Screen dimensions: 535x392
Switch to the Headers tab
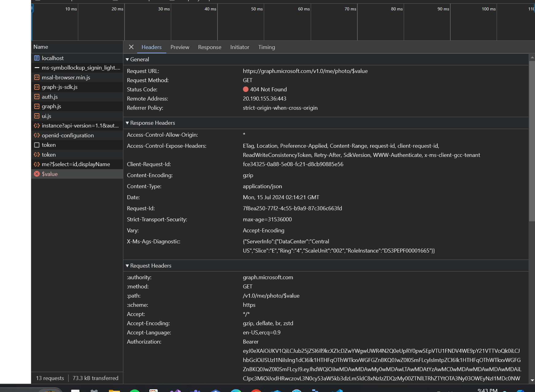(152, 47)
